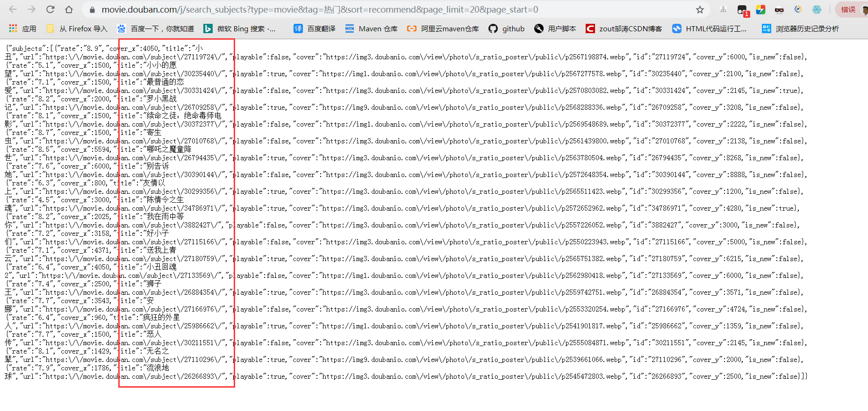The width and height of the screenshot is (868, 411).
Task: Click the title text 我在雨中等
Action: pos(165,217)
